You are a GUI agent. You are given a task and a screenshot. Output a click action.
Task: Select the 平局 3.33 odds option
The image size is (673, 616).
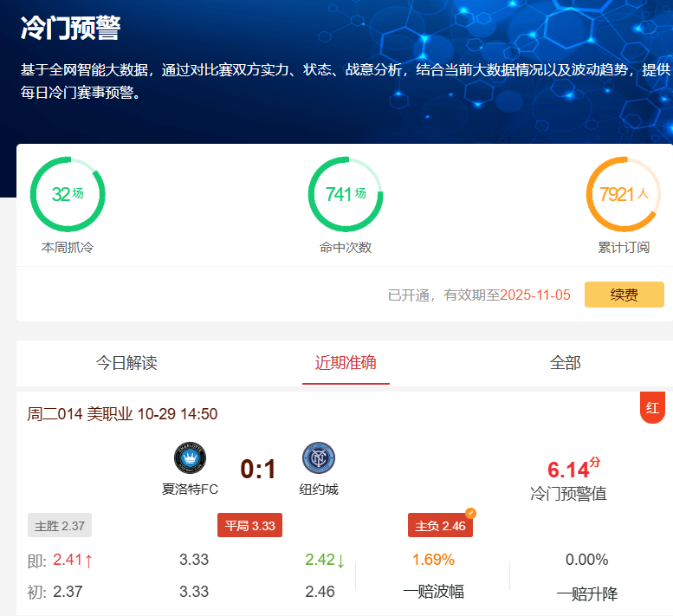point(249,525)
